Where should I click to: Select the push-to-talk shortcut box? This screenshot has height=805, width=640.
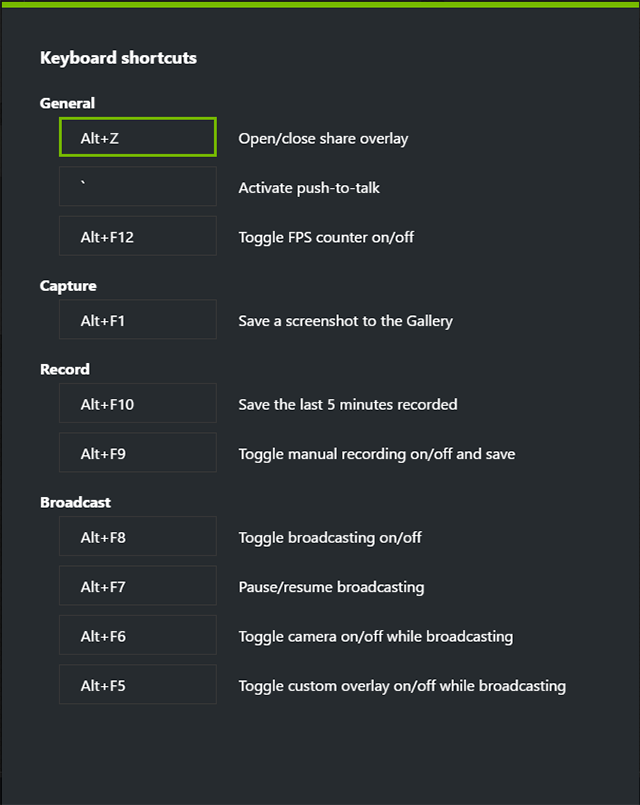coord(137,187)
